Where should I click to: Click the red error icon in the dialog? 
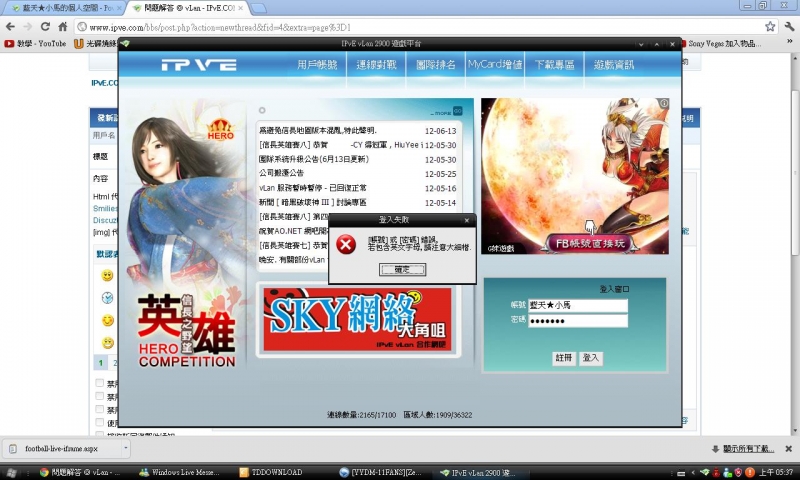[x=346, y=245]
